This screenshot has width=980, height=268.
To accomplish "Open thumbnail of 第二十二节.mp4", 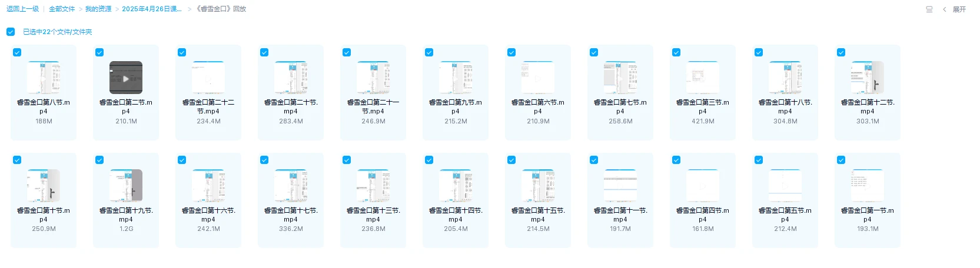I will pos(208,78).
